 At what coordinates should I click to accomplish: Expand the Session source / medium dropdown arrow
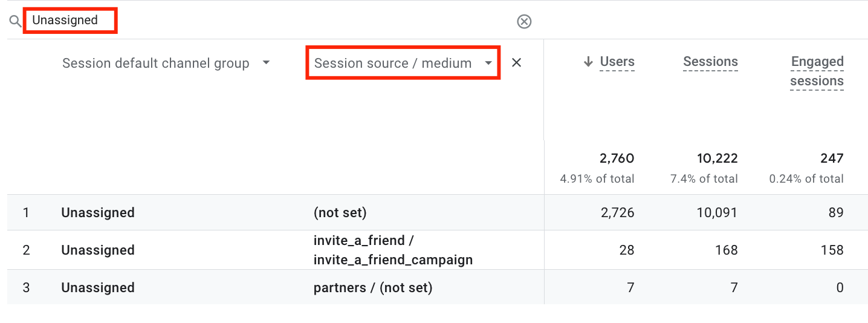click(x=488, y=63)
